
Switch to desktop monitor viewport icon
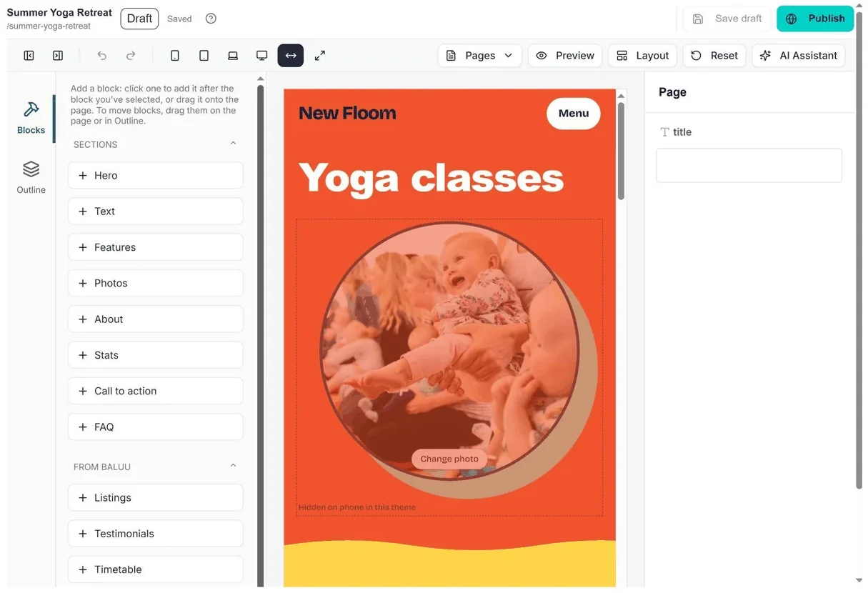(262, 56)
